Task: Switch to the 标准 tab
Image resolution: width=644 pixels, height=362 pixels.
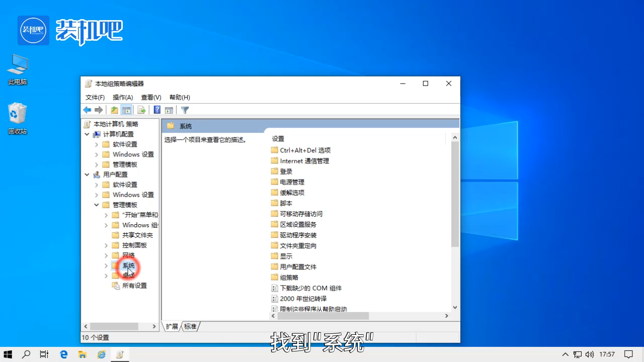Action: [190, 326]
